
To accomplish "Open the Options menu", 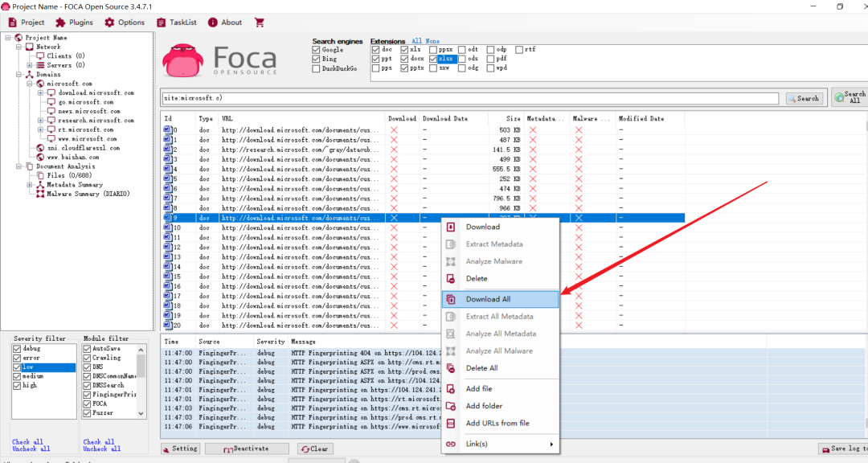I will [125, 23].
